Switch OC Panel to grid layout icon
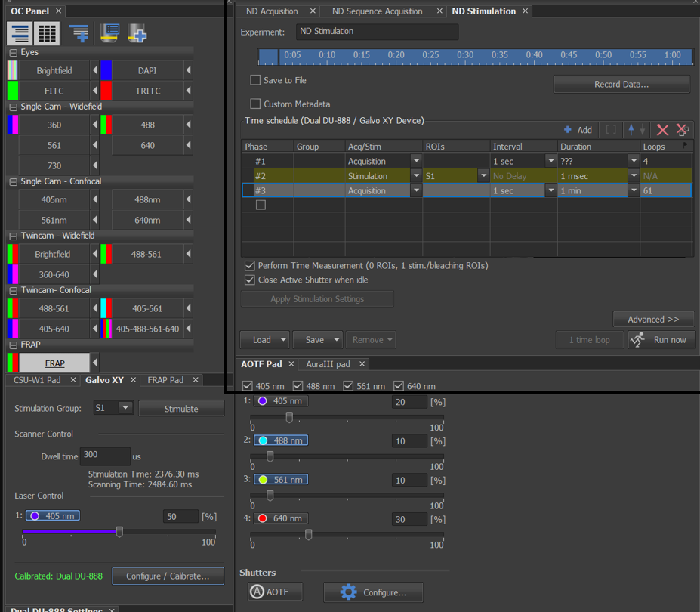Image resolution: width=700 pixels, height=612 pixels. tap(48, 33)
